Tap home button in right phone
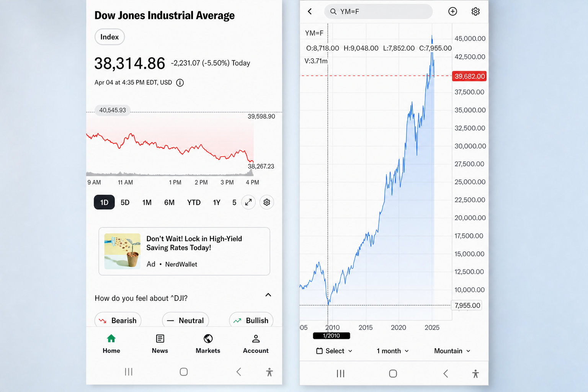 (393, 374)
